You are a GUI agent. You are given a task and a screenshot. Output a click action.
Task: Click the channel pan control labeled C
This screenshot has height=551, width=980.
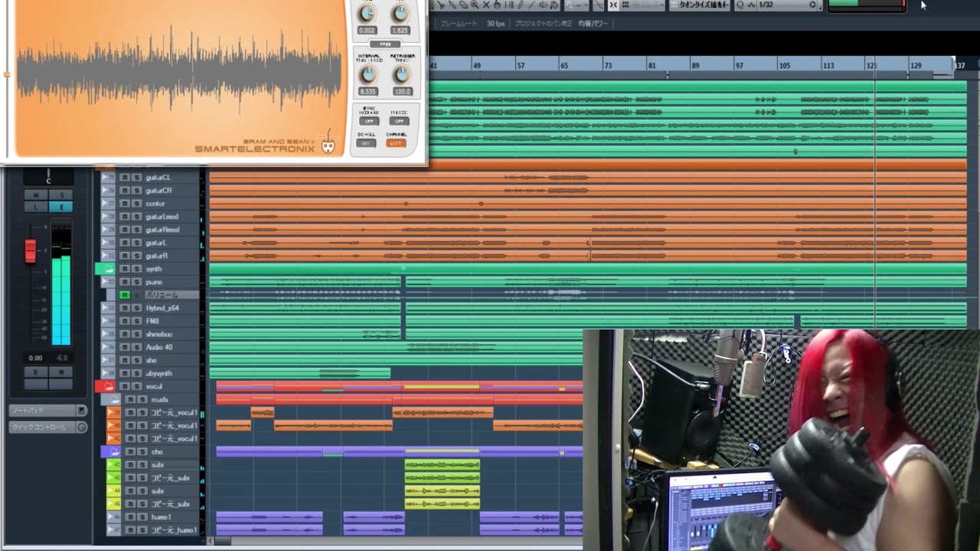click(48, 178)
